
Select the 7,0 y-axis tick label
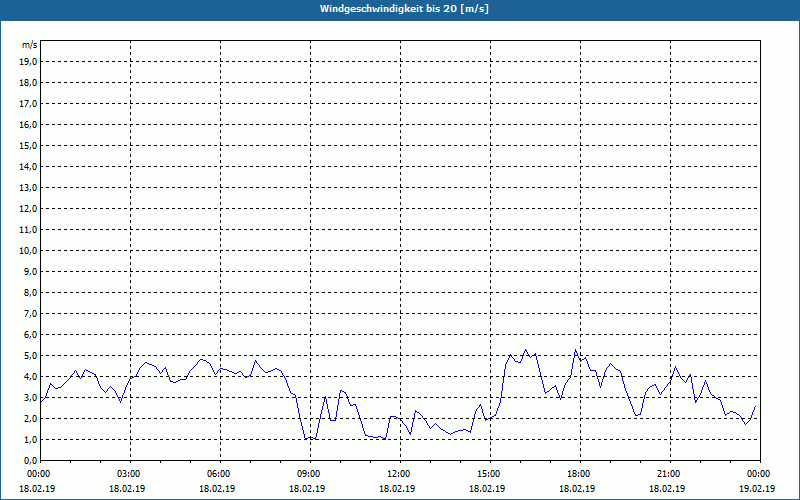click(x=30, y=314)
